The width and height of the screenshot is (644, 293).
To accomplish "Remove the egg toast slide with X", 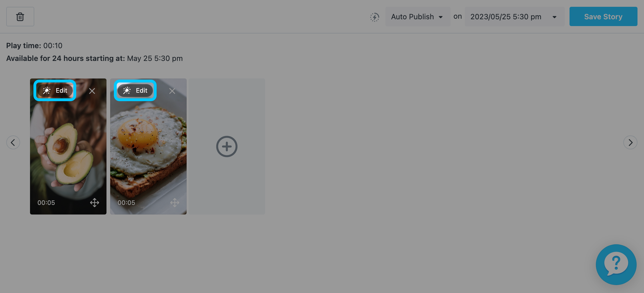I will 172,91.
